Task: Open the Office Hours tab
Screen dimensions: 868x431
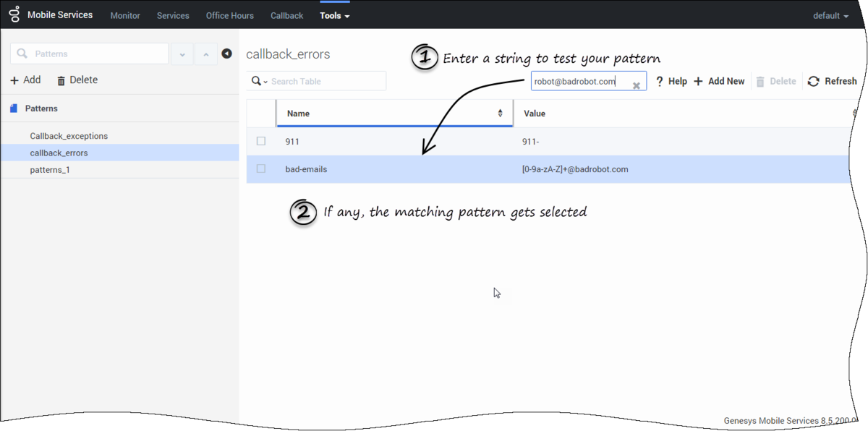Action: (229, 15)
